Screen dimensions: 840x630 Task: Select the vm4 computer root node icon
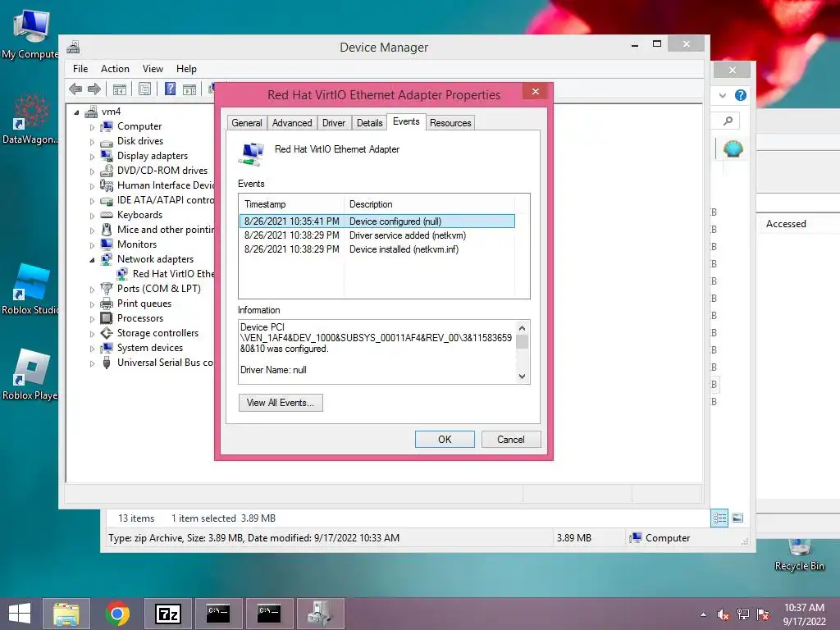[92, 112]
